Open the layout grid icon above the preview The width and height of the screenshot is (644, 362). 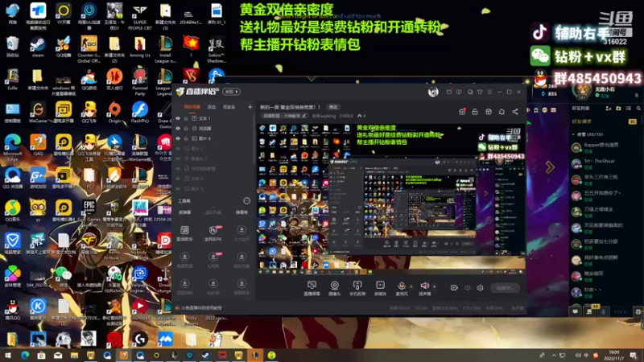click(x=489, y=112)
